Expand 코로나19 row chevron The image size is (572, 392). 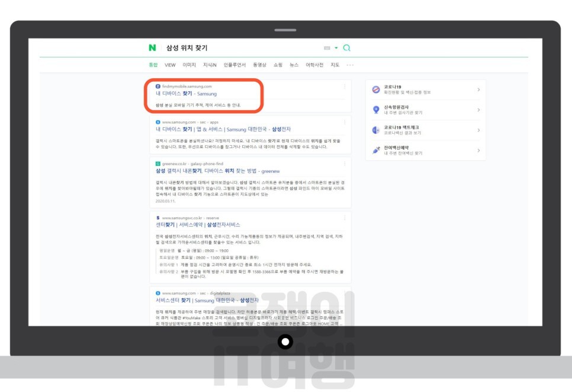[478, 89]
